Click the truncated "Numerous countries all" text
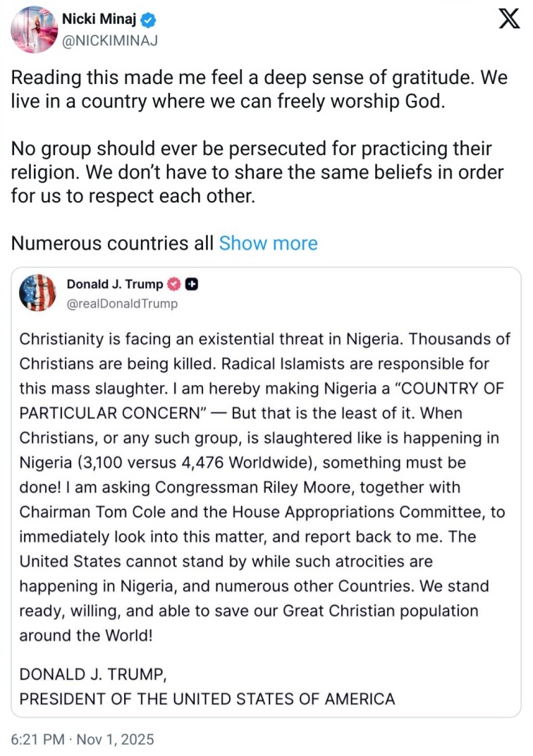The height and width of the screenshot is (756, 533). (x=111, y=243)
